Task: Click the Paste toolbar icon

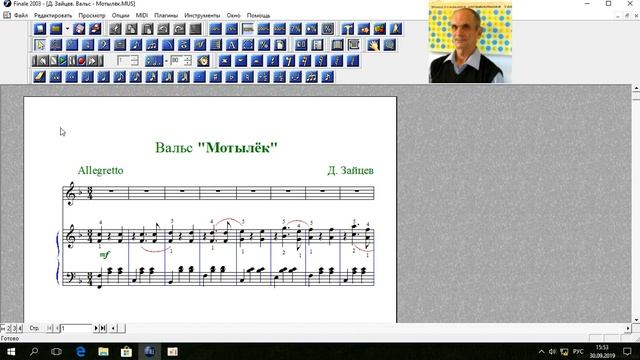Action: click(147, 29)
